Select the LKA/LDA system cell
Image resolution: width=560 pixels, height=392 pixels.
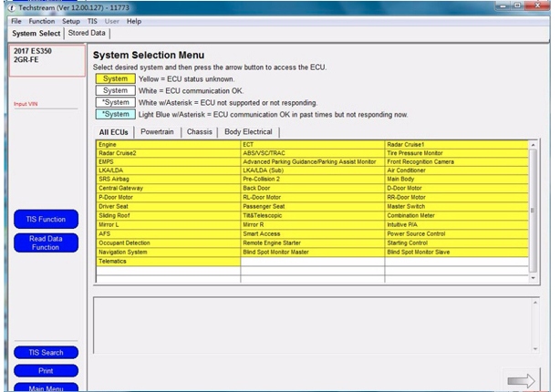168,170
